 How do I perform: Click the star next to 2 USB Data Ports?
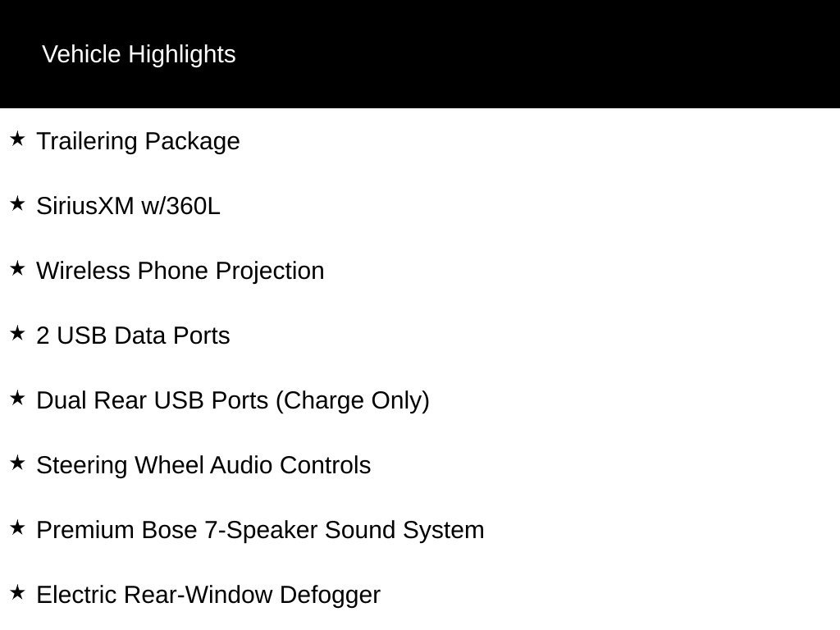click(x=17, y=333)
